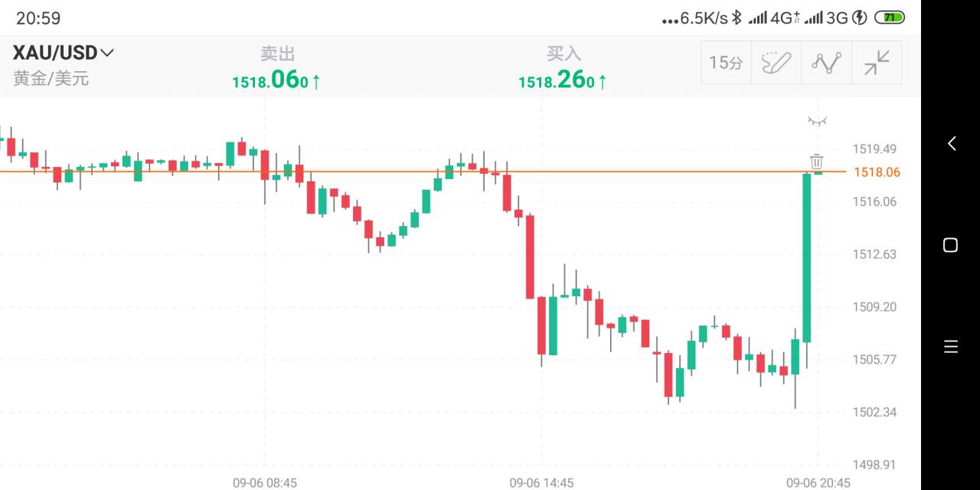Screen dimensions: 980x490
Task: Open the chart indicators line icon
Action: [x=826, y=63]
